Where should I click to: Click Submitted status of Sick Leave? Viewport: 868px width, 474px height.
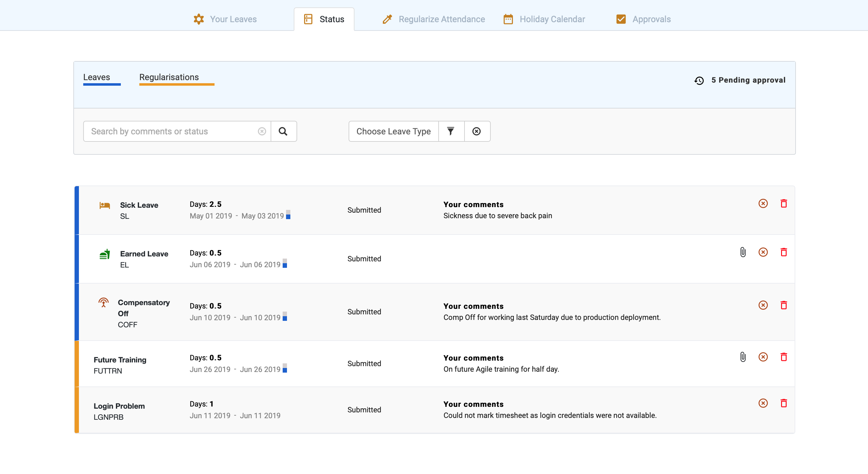coord(364,210)
